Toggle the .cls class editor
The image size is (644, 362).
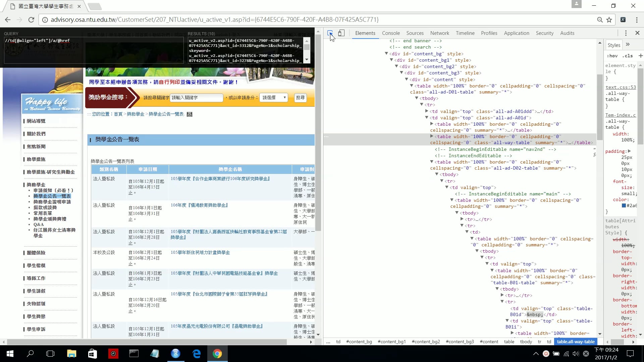coord(627,56)
